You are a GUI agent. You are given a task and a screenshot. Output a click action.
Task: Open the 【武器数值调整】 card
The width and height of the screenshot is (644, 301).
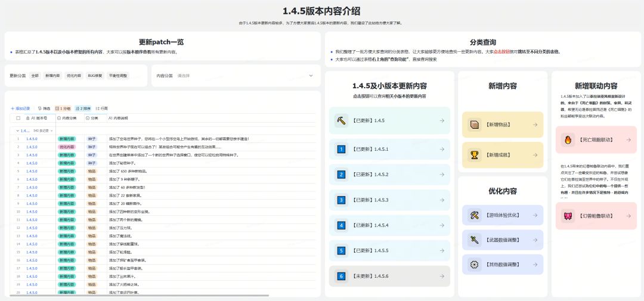click(503, 240)
